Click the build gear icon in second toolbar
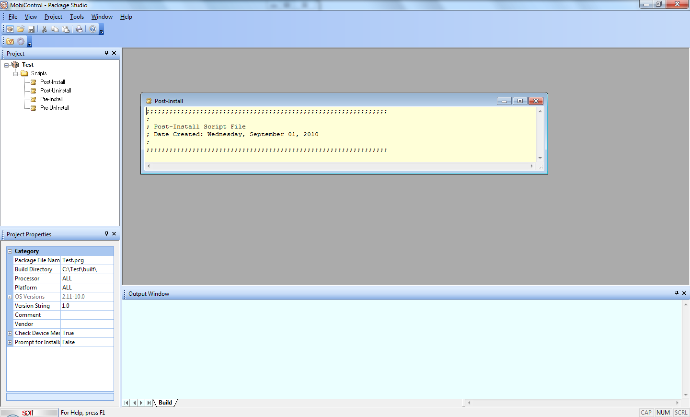This screenshot has width=690, height=417. tap(21, 41)
